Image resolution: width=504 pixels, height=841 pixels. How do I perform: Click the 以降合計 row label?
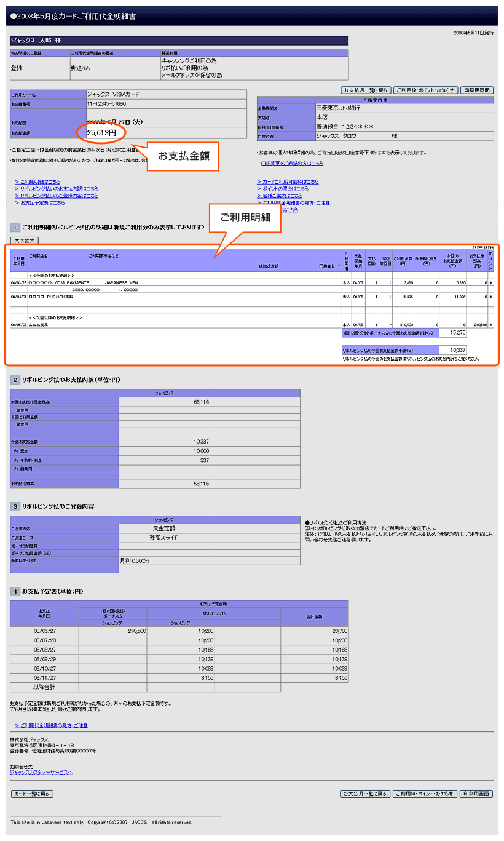click(44, 687)
